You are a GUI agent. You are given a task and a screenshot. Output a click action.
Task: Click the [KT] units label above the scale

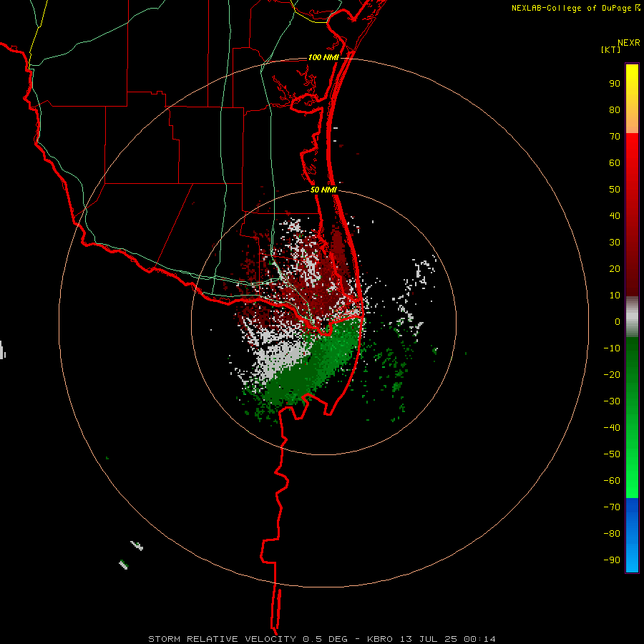click(610, 49)
